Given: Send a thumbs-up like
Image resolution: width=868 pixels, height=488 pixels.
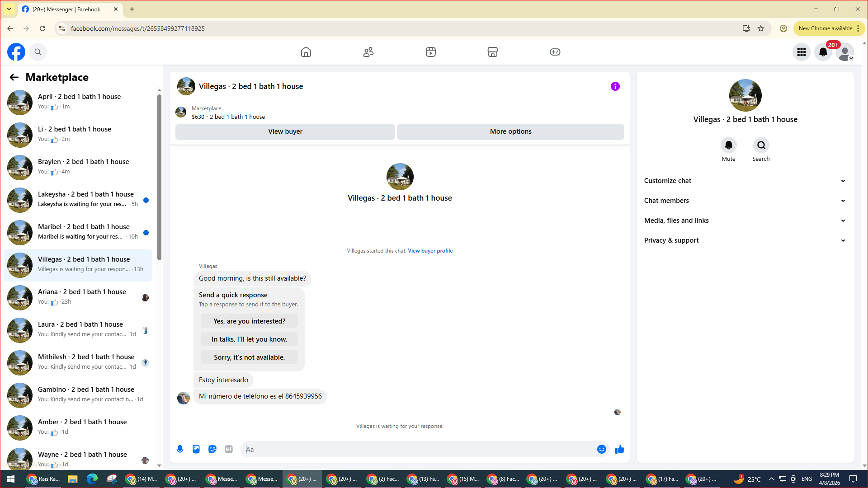Looking at the screenshot, I should [619, 449].
